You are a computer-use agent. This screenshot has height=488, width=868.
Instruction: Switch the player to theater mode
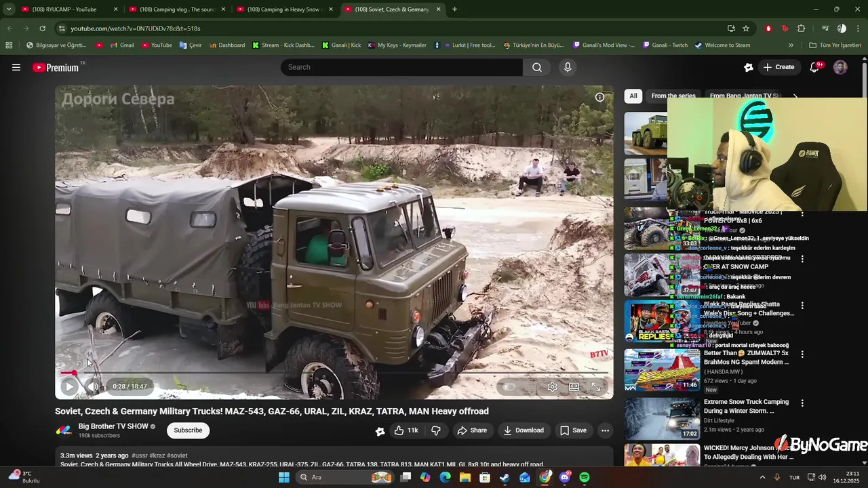point(574,386)
